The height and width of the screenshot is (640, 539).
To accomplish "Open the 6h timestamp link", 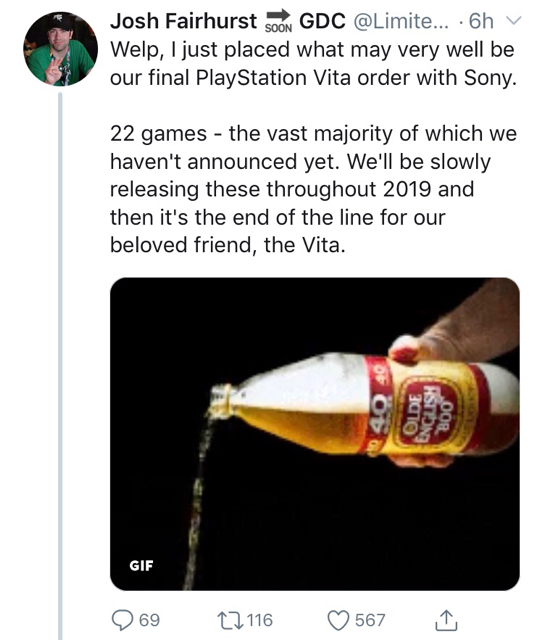I will click(x=481, y=21).
